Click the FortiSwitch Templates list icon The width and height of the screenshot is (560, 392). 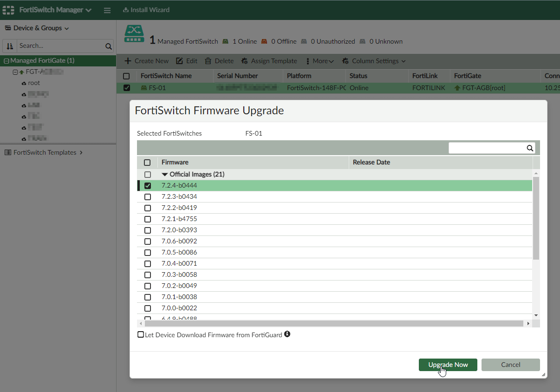(x=8, y=152)
